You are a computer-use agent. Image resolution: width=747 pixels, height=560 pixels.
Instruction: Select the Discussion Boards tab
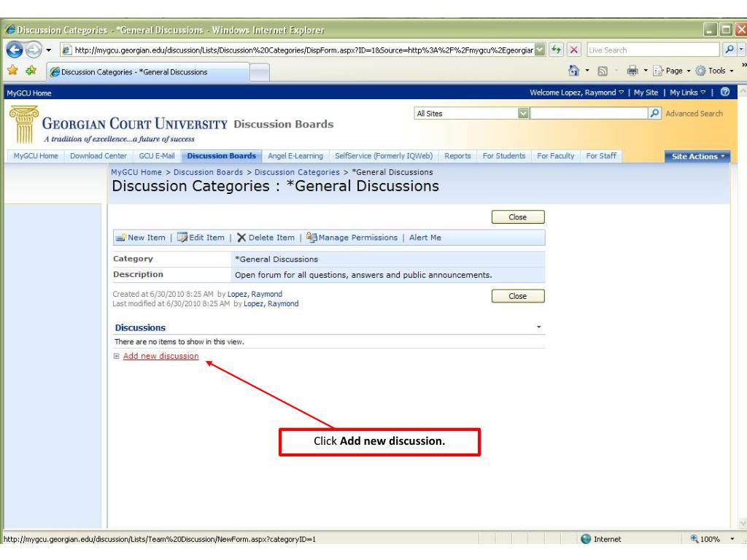coord(222,156)
